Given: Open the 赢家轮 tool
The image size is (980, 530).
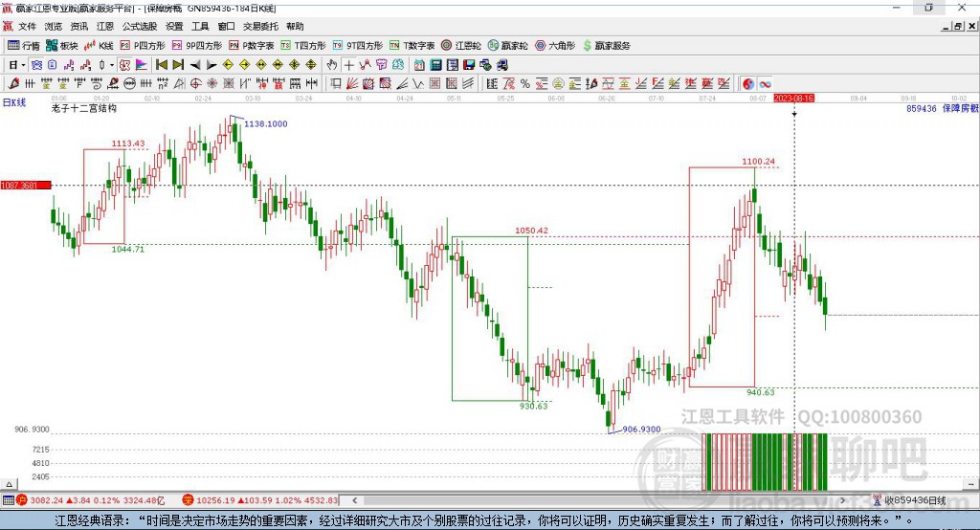Looking at the screenshot, I should [508, 46].
